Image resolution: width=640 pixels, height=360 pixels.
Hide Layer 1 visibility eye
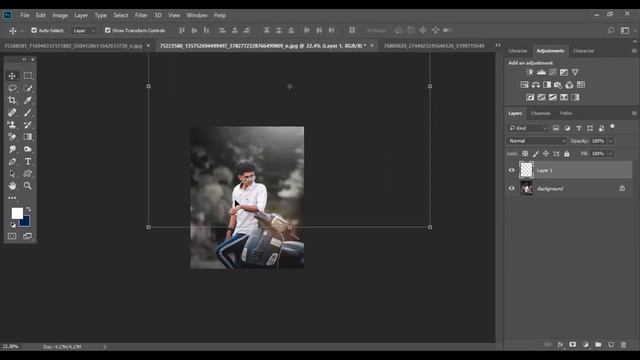[x=511, y=170]
